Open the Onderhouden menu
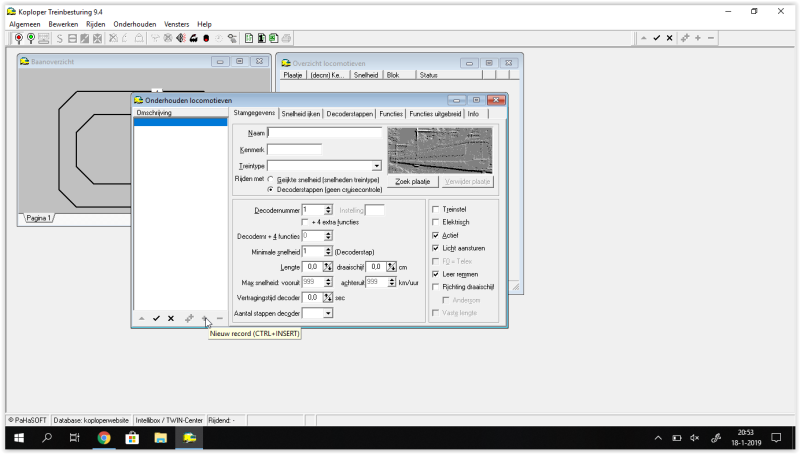The height and width of the screenshot is (454, 800). [134, 23]
